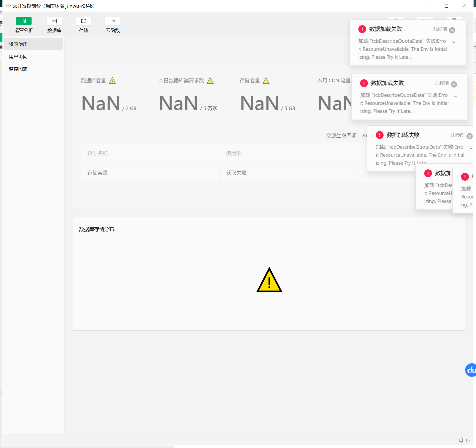The width and height of the screenshot is (476, 448).
Task: Click the notification bell in status bar
Action: (x=461, y=440)
